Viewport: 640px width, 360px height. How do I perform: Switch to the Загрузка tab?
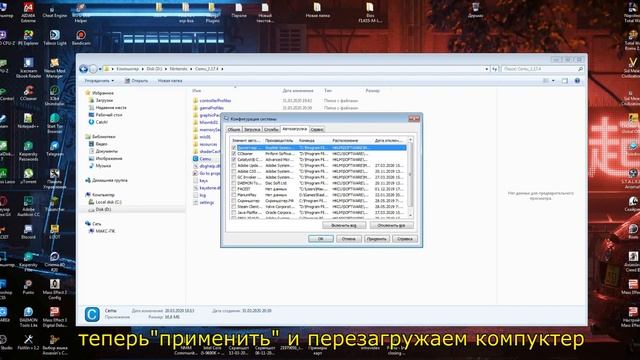[x=252, y=129]
